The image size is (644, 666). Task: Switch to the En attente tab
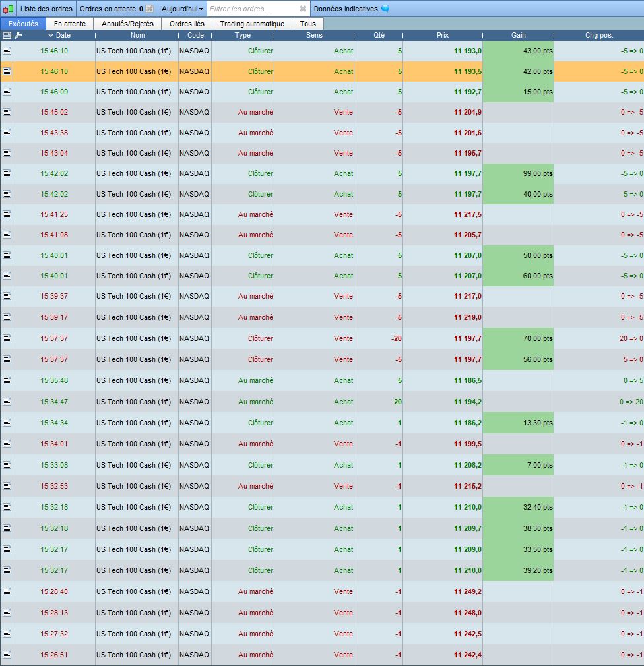click(69, 24)
